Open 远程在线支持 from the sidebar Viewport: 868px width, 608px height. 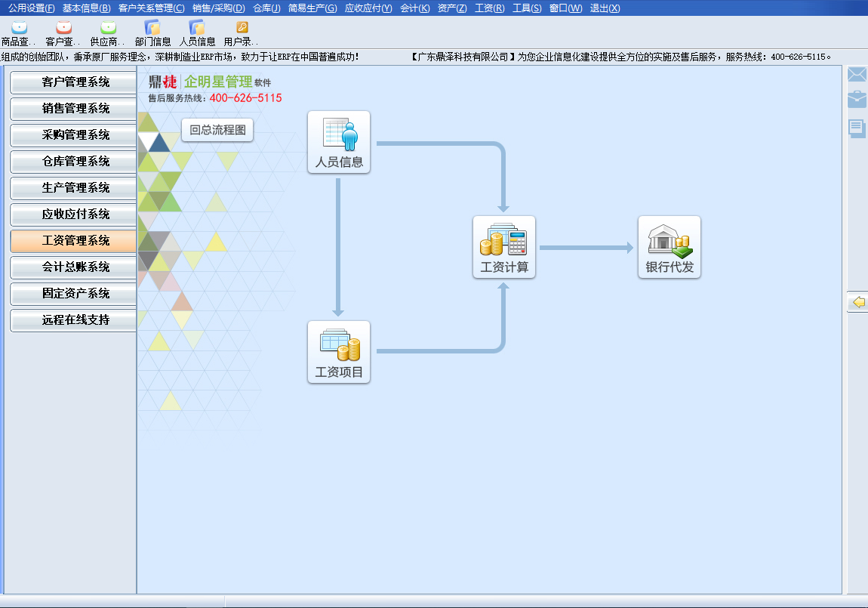pos(75,320)
